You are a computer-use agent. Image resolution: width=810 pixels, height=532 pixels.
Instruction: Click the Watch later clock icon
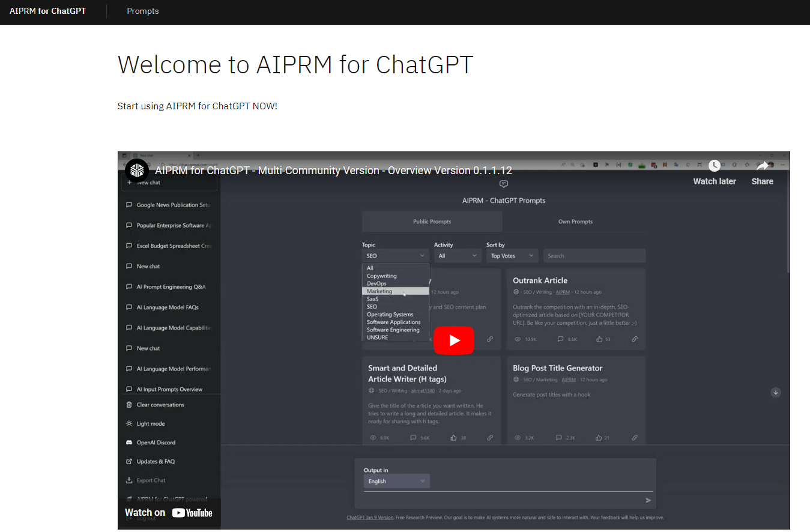click(x=714, y=166)
